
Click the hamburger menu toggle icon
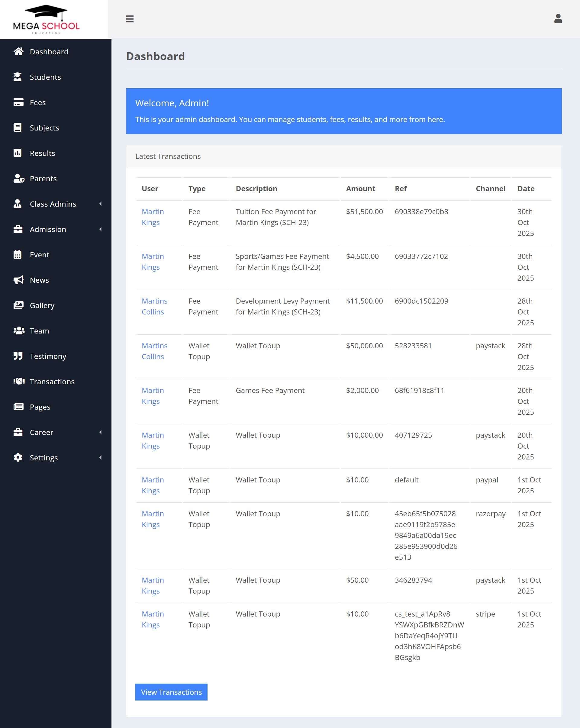tap(130, 19)
